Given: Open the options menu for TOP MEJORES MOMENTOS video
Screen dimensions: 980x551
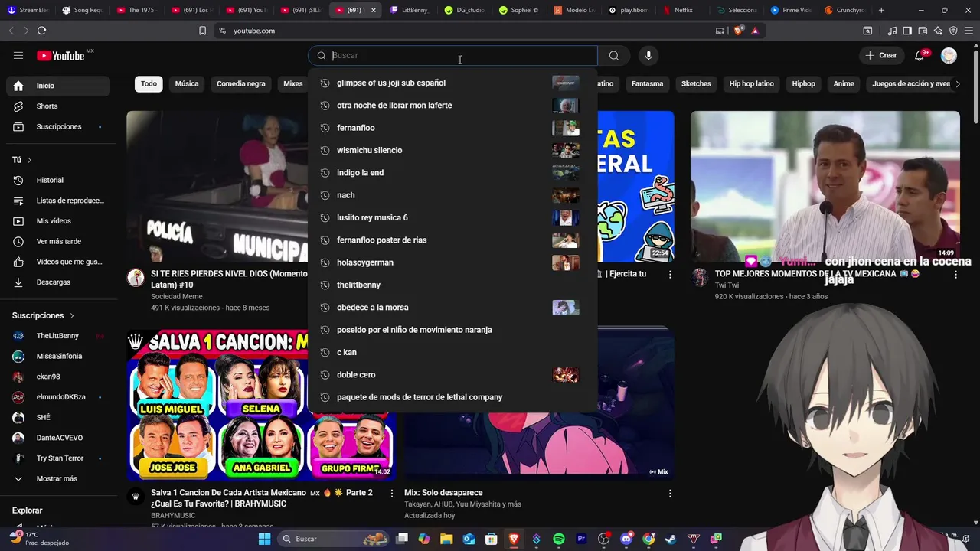Looking at the screenshot, I should (955, 274).
